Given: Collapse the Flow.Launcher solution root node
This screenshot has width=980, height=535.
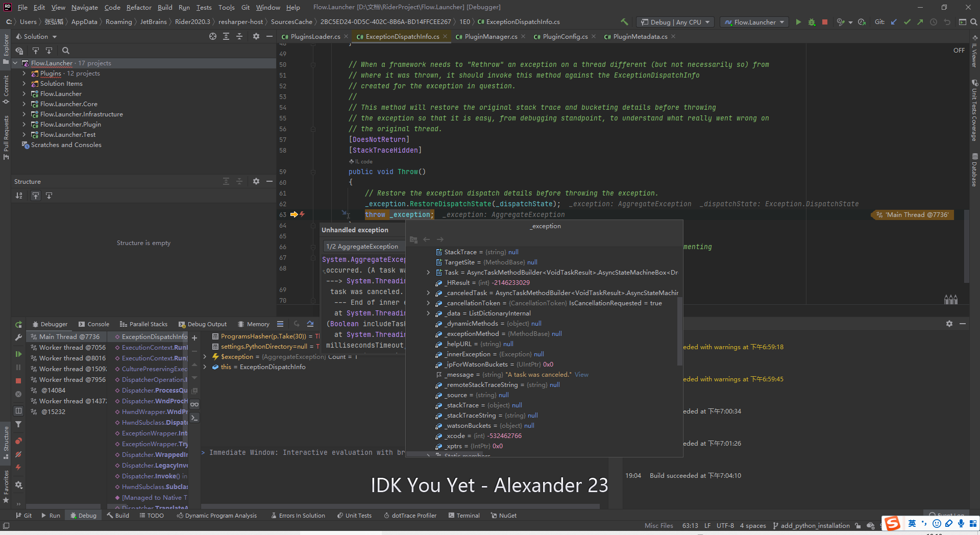Looking at the screenshot, I should pyautogui.click(x=15, y=63).
